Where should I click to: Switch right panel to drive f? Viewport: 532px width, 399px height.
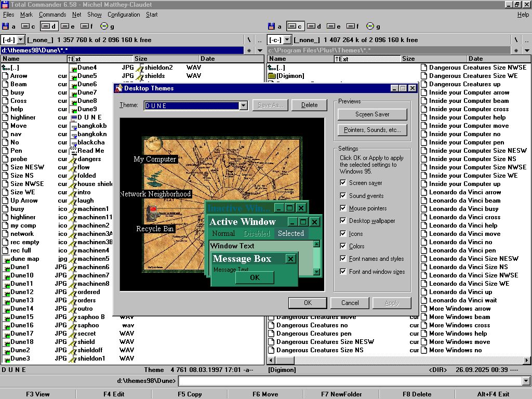pyautogui.click(x=352, y=26)
